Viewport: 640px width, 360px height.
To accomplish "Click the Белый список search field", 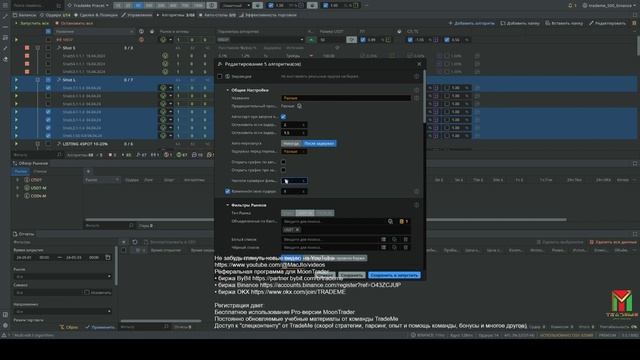I will tap(330, 240).
